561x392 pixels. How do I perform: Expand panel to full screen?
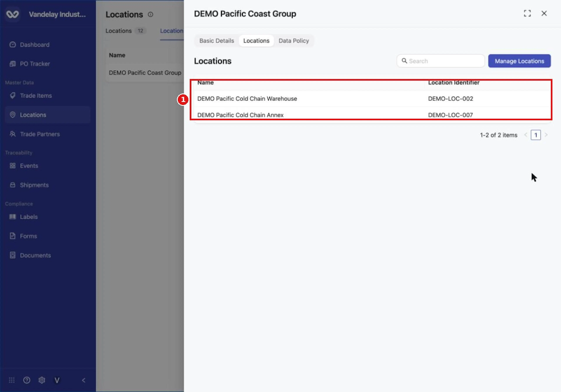tap(527, 13)
